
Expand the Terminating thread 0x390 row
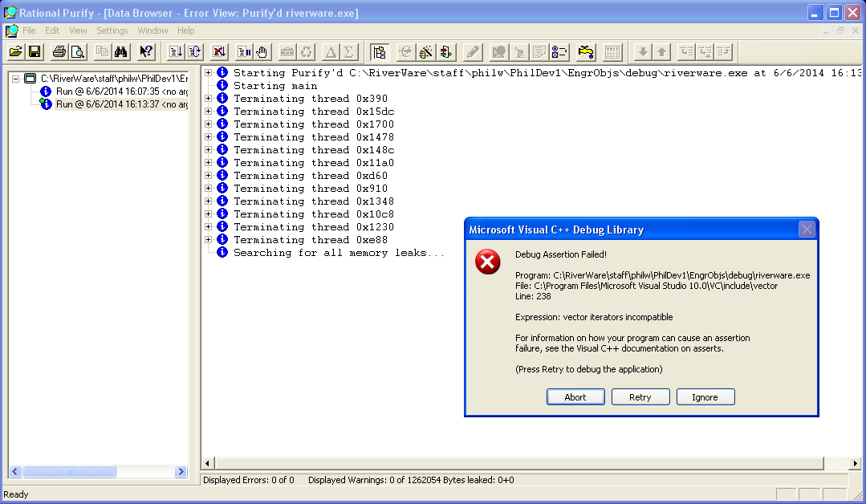208,98
